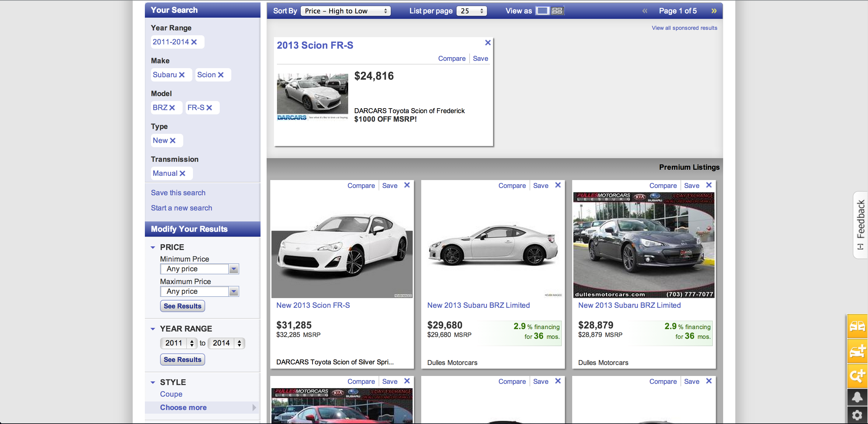Dismiss the $29,680 Subaru BRZ Limited card
This screenshot has height=424, width=868.
[558, 185]
